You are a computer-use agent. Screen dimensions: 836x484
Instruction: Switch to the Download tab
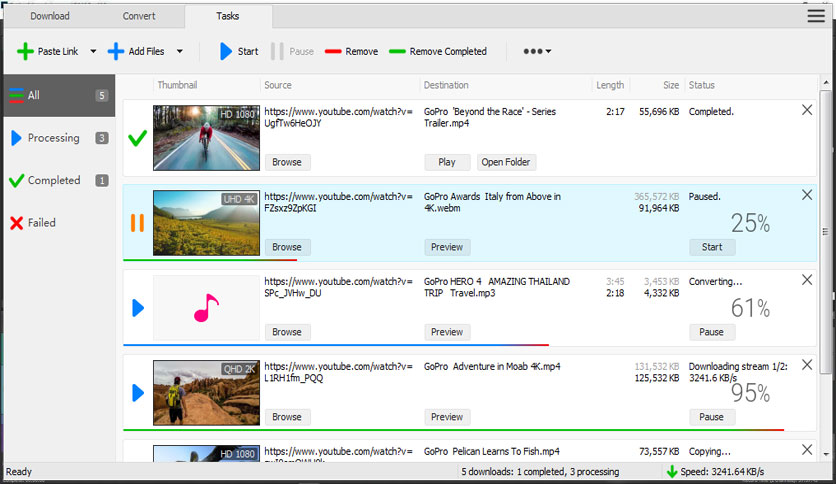(x=50, y=17)
